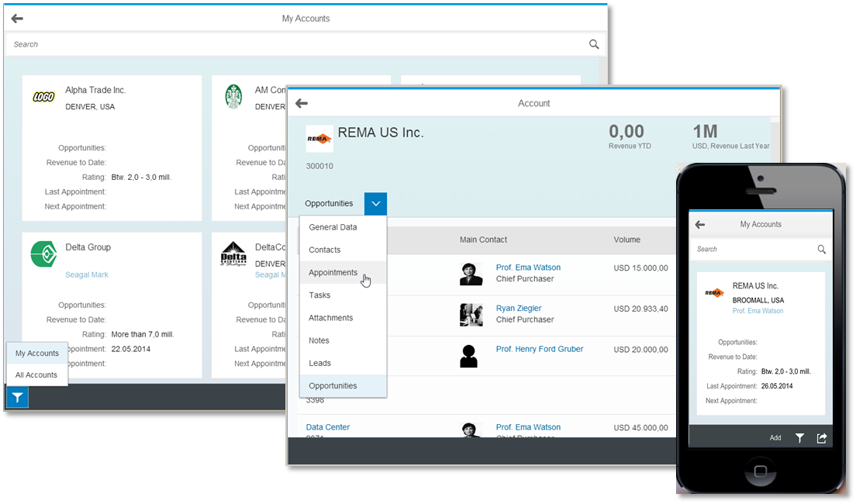
Task: Open the Alpha Trade Inc. account card
Action: tap(112, 147)
